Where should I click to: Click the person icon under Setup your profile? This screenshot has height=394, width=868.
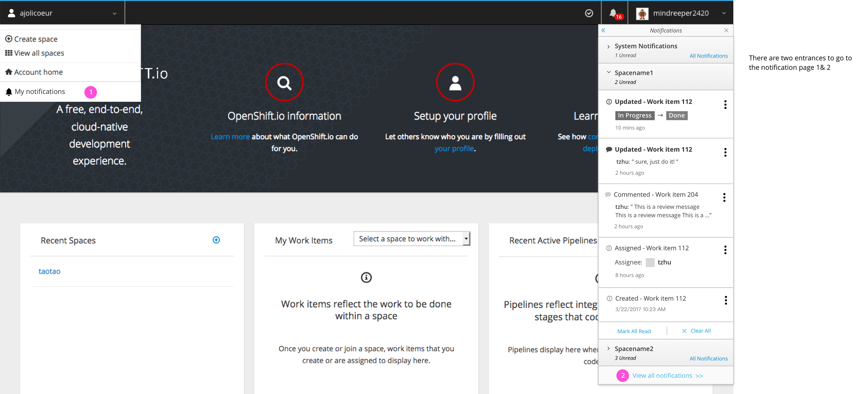coord(455,82)
